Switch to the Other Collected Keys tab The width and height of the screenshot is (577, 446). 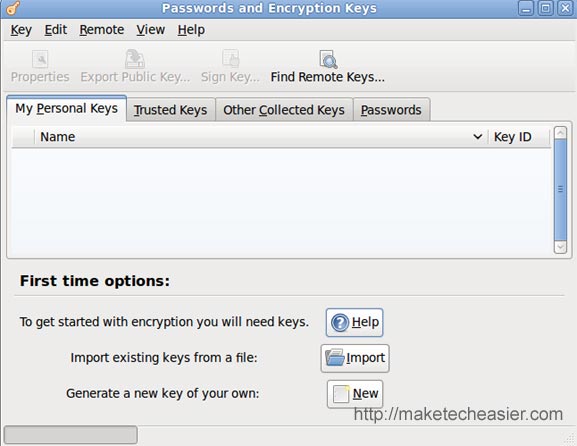click(284, 110)
